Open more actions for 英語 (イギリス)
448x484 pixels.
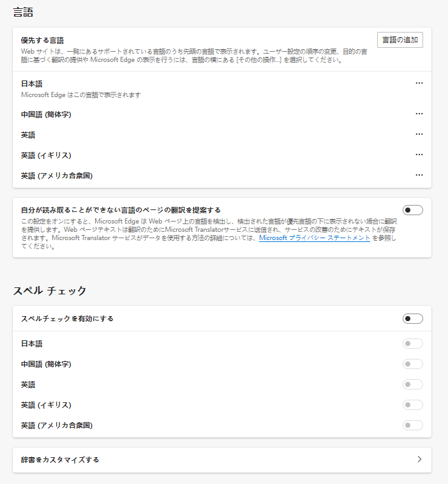tap(419, 155)
